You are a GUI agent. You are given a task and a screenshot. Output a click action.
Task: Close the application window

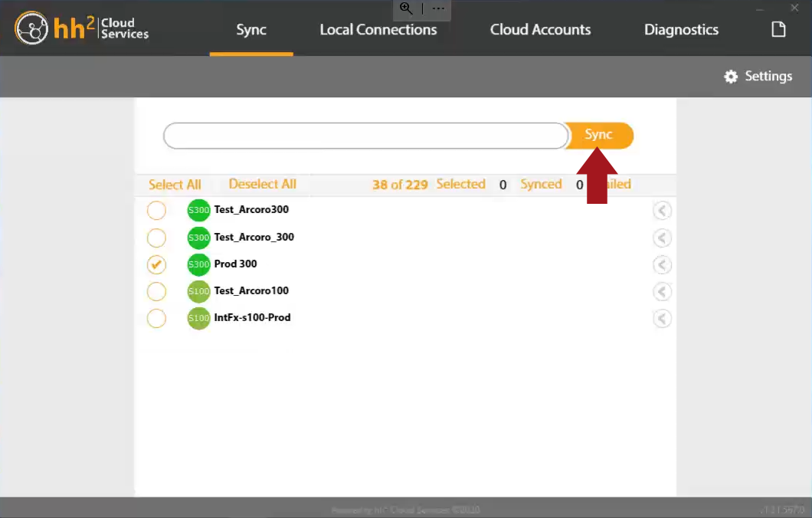point(794,8)
